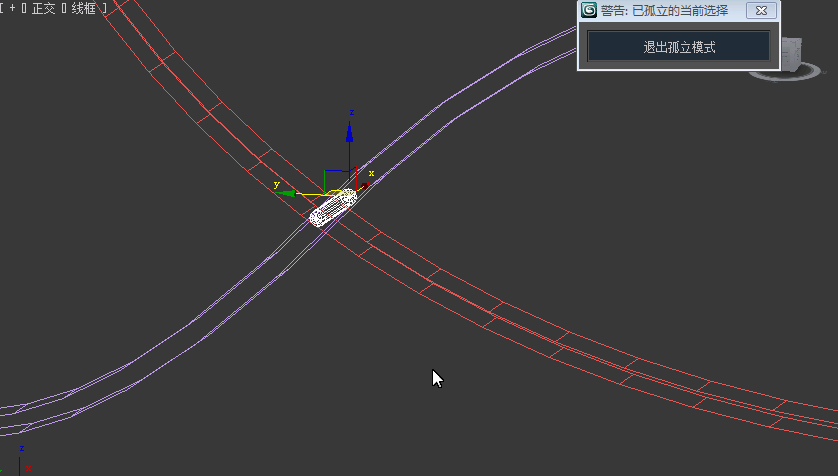The height and width of the screenshot is (476, 838).
Task: Click the dialog title 警告: 已孤立的当前选择
Action: 664,11
